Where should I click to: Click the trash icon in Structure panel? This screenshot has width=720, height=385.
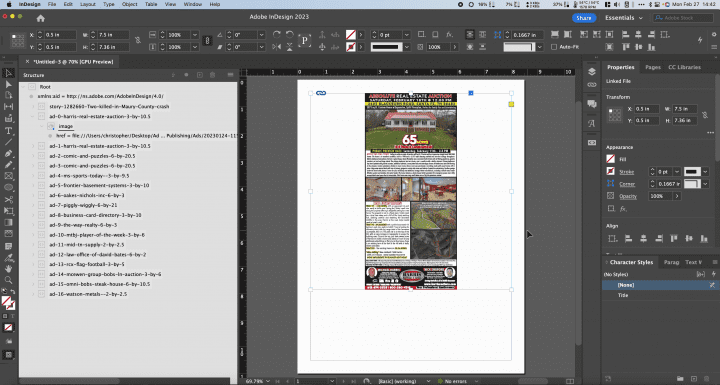click(213, 75)
